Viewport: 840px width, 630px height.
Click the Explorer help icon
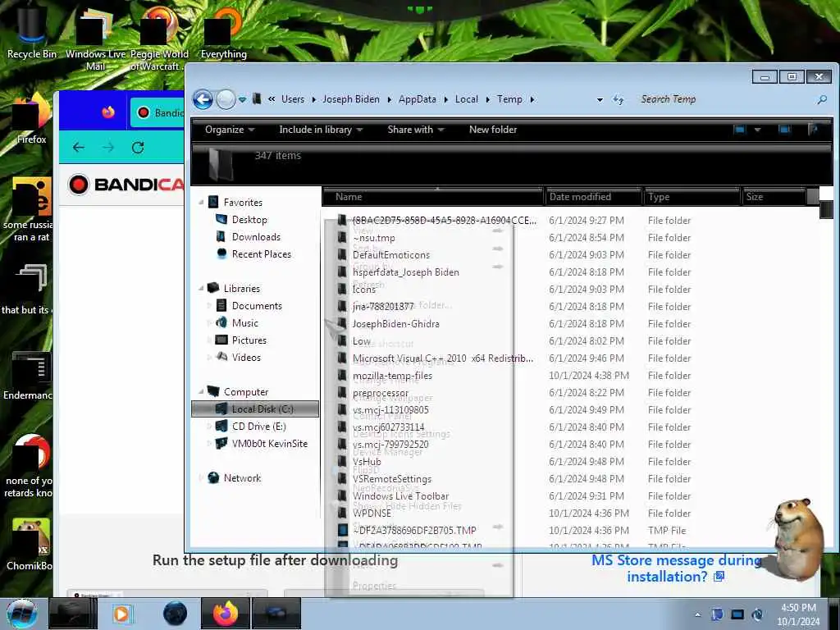pyautogui.click(x=815, y=129)
